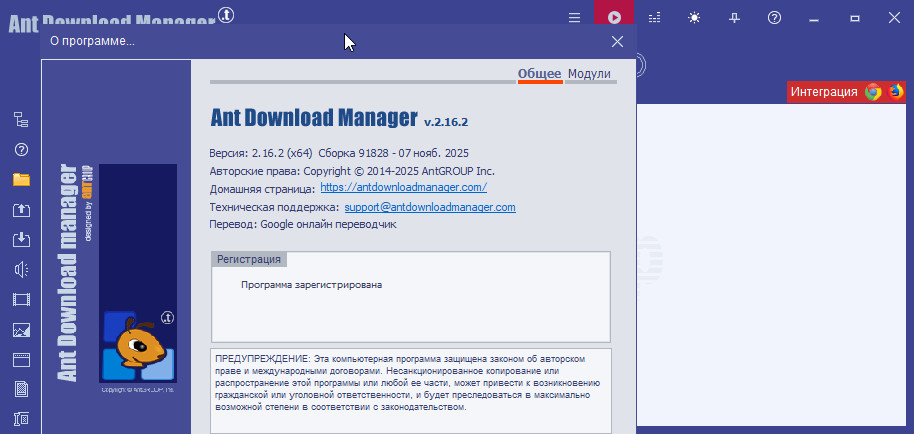
Task: Select the audio speaker category icon
Action: pos(21,270)
